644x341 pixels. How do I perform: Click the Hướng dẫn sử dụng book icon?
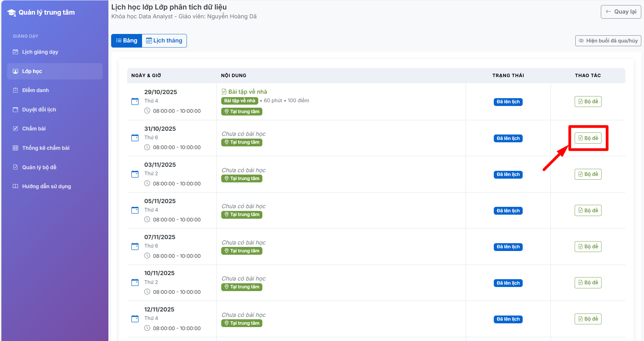coord(15,186)
